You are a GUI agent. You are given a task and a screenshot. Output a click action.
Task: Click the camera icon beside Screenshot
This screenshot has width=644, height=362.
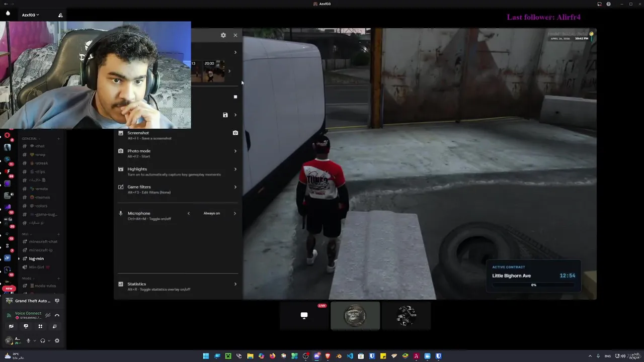[235, 133]
